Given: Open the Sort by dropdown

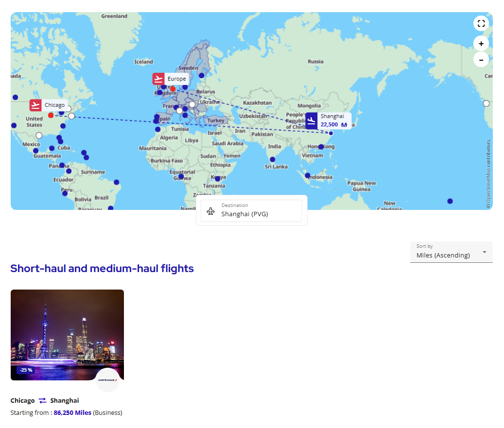Looking at the screenshot, I should [452, 252].
